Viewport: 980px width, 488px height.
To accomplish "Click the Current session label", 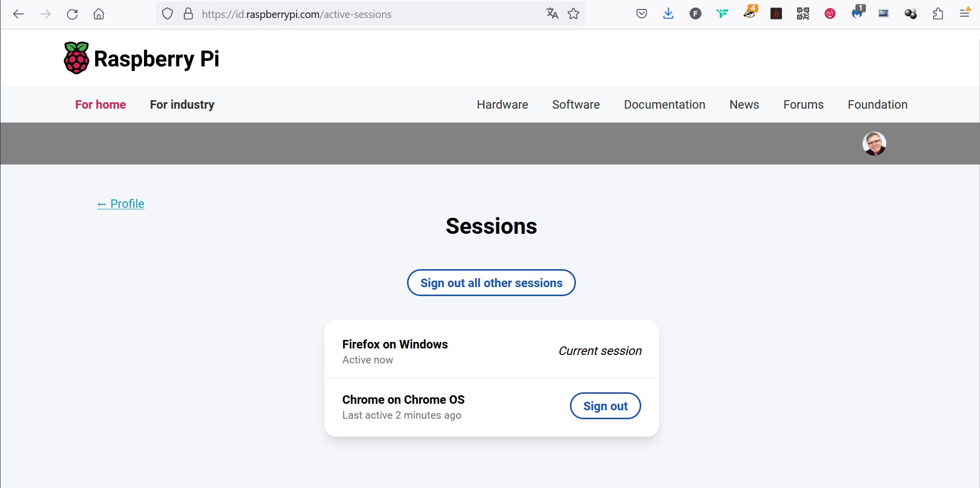I will tap(600, 351).
